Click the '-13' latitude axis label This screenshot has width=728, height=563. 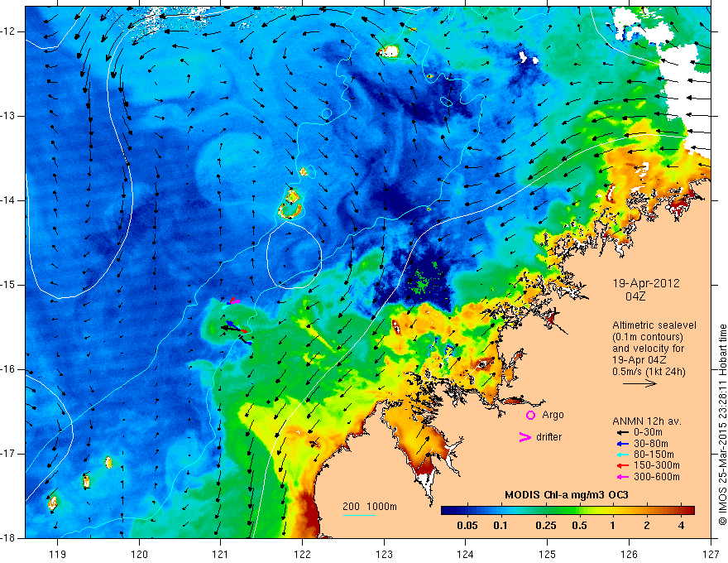[x=8, y=116]
